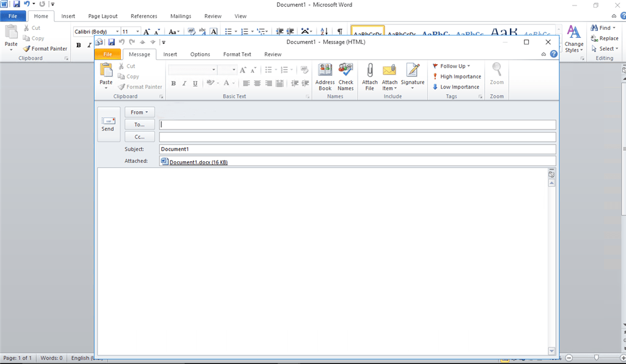Decrease indent in message window

point(295,83)
